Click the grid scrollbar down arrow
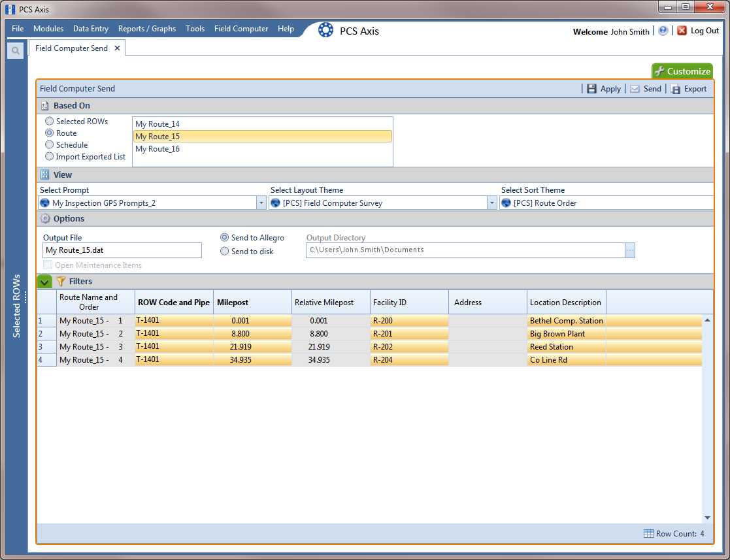730x560 pixels. [707, 518]
